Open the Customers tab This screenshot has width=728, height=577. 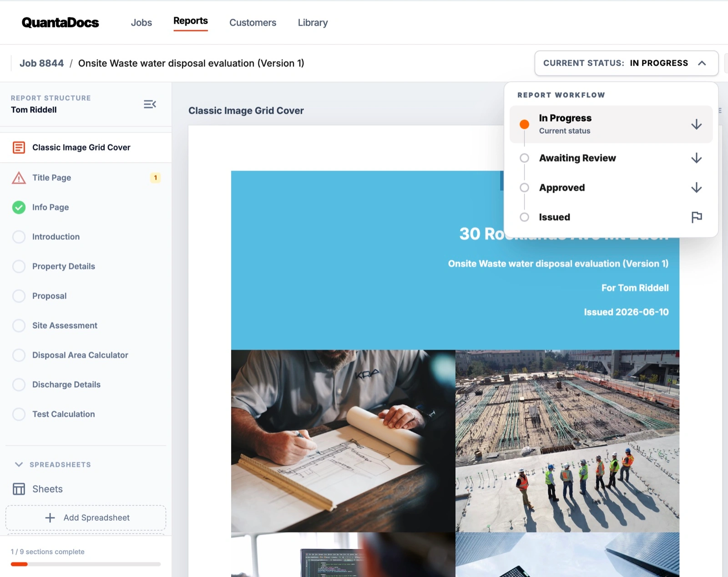[x=253, y=22]
